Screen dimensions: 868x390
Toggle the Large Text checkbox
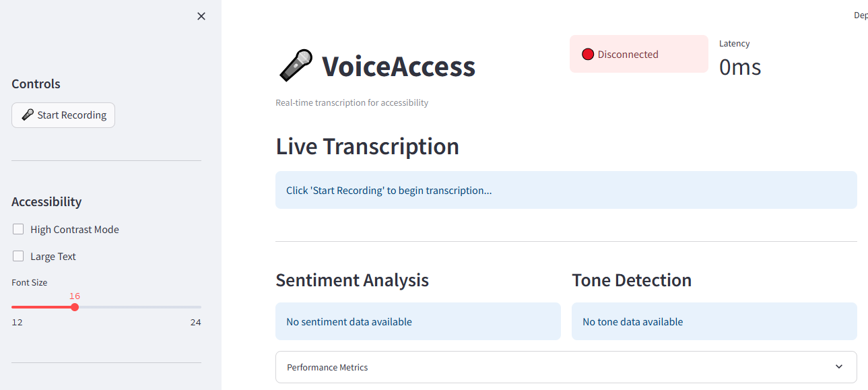click(18, 256)
